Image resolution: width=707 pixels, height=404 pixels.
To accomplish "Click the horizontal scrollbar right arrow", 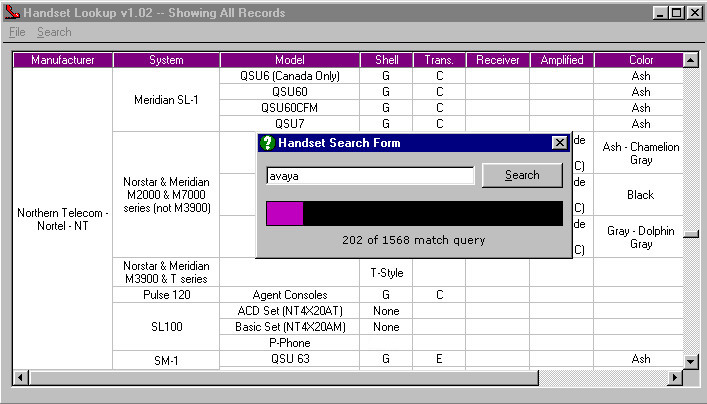I will point(675,377).
